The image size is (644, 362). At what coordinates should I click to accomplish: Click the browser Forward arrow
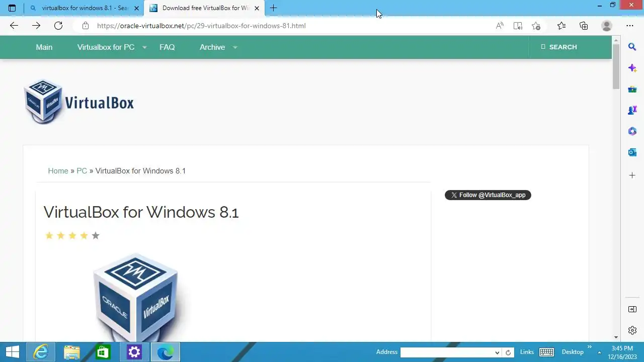coord(36,26)
